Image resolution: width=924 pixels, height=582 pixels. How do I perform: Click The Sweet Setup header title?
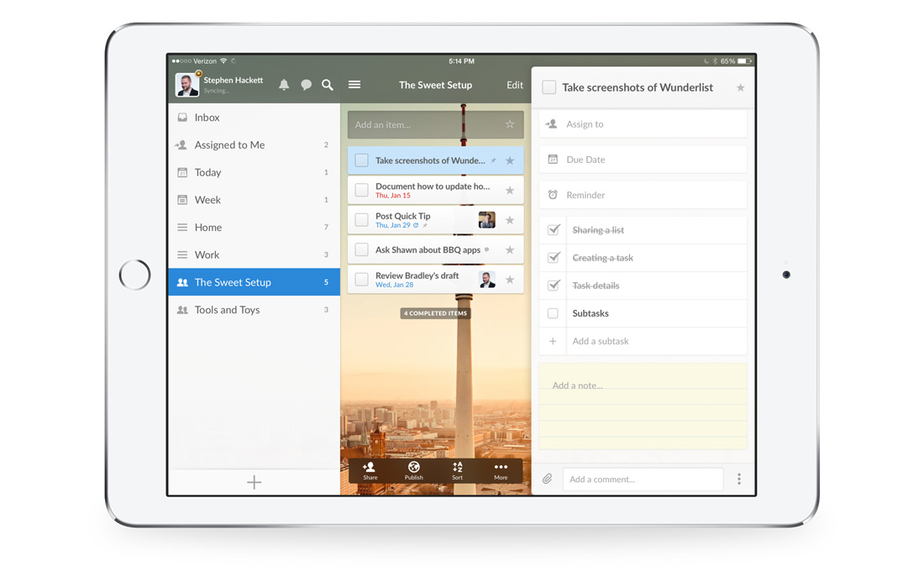435,85
